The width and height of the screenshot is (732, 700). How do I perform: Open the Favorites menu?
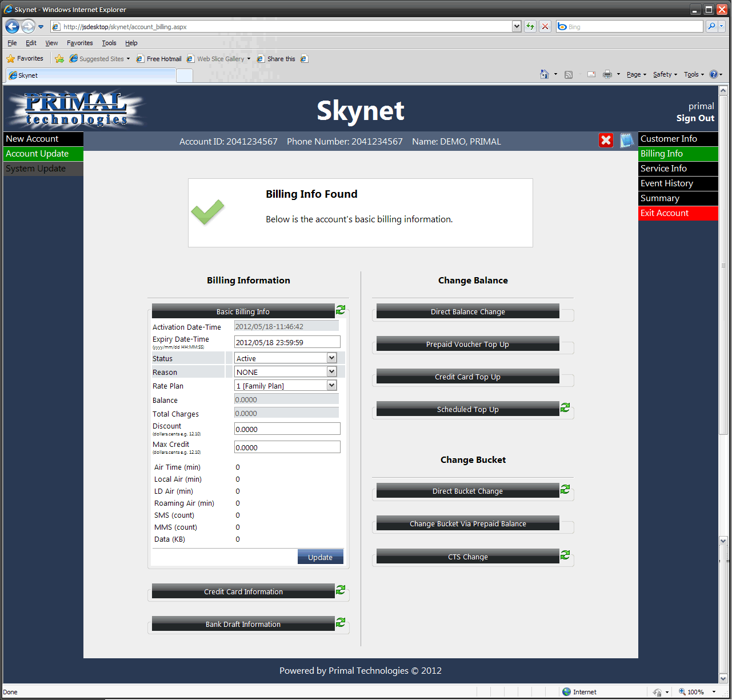pyautogui.click(x=79, y=43)
